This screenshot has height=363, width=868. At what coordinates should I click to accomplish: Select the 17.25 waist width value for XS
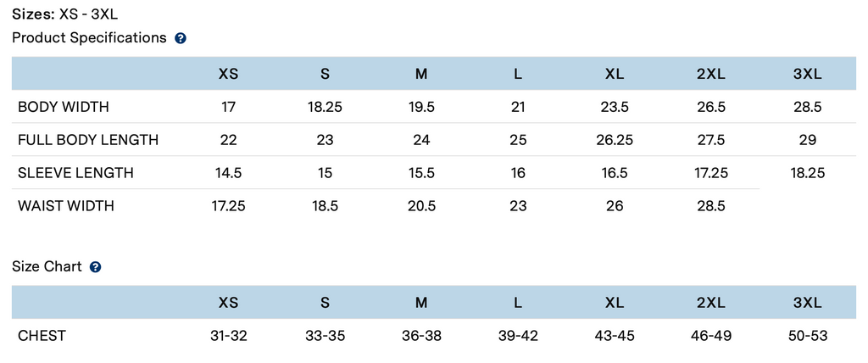tap(228, 206)
